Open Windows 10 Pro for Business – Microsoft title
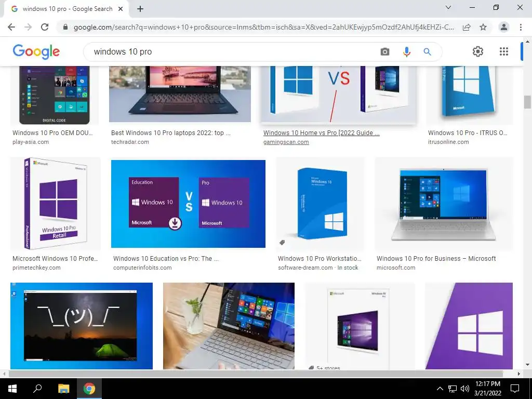The width and height of the screenshot is (532, 399). (436, 259)
